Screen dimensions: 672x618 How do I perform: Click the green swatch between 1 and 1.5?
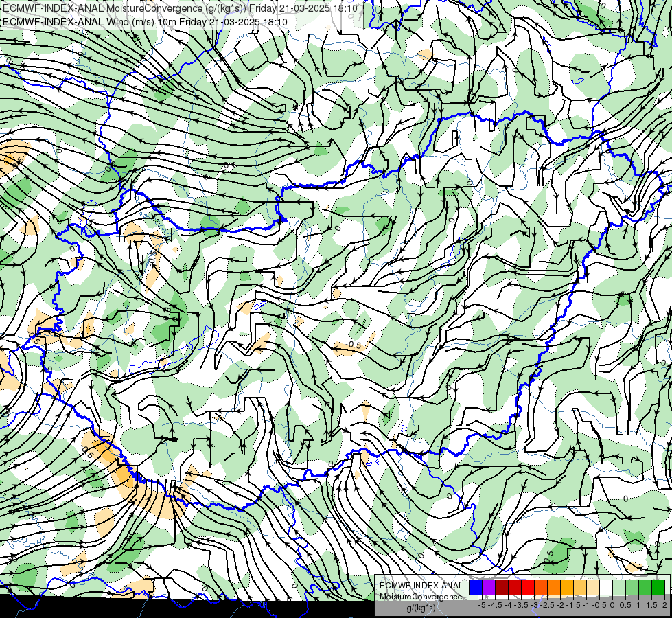click(645, 588)
